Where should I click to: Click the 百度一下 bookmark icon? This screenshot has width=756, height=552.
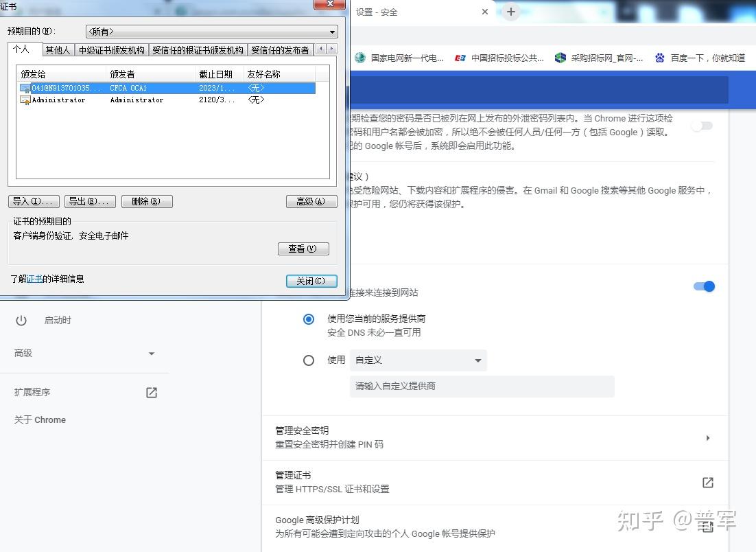tap(659, 58)
